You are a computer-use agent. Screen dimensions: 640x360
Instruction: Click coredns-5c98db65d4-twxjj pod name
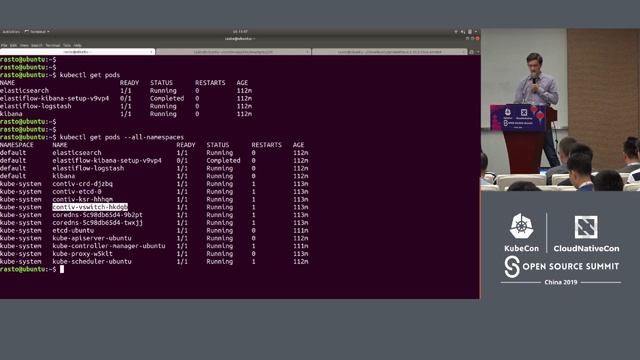click(x=98, y=222)
